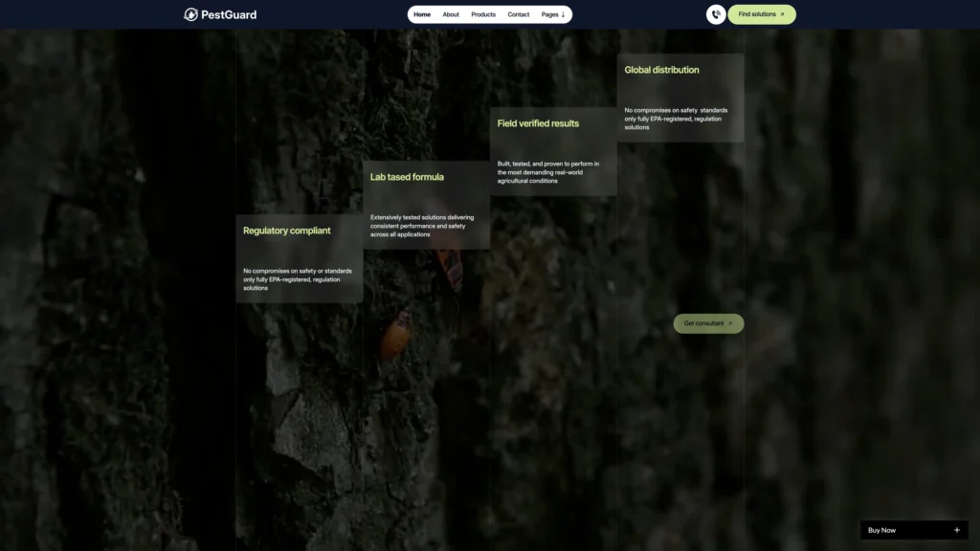Click the Find solutions button
Viewport: 980px width, 551px height.
click(x=761, y=14)
